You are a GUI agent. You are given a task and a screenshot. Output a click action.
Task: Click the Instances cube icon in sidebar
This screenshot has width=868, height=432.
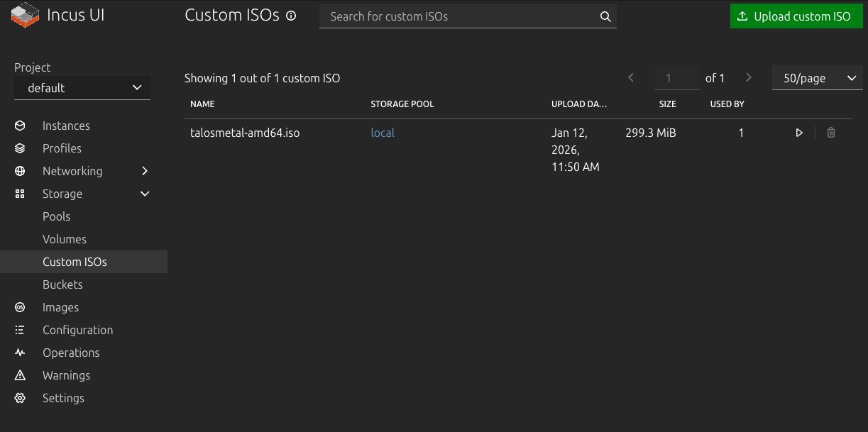click(20, 126)
